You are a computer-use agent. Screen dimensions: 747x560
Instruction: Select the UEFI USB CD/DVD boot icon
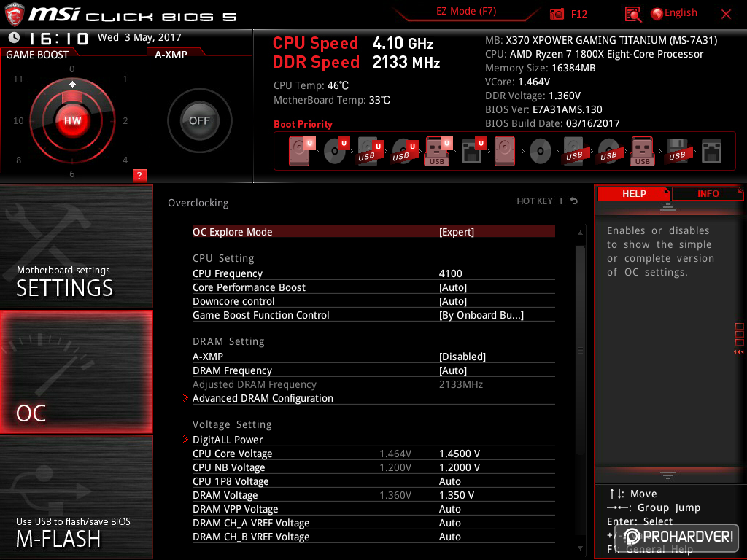coord(404,151)
